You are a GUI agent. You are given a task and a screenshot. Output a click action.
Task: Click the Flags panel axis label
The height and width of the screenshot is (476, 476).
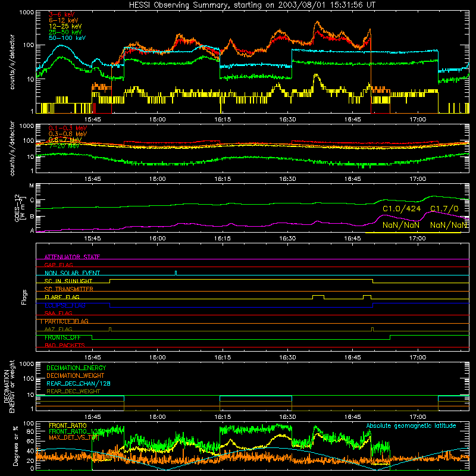24,297
